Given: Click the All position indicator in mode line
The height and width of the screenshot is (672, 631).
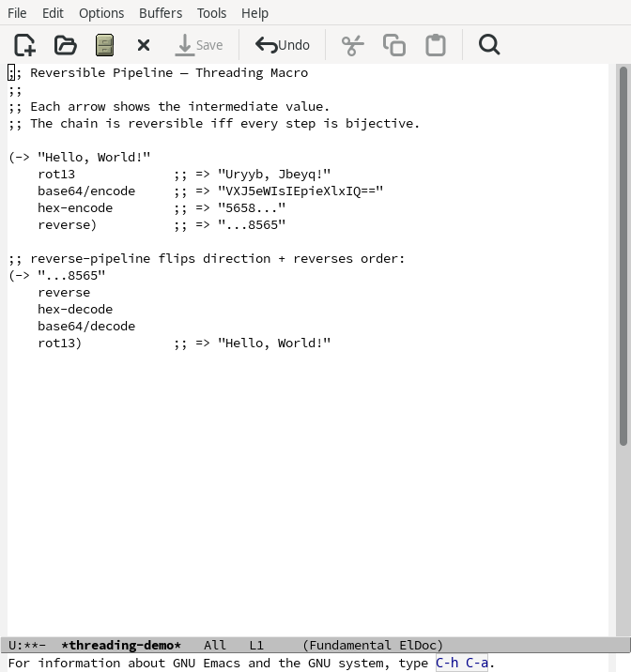Looking at the screenshot, I should point(215,645).
